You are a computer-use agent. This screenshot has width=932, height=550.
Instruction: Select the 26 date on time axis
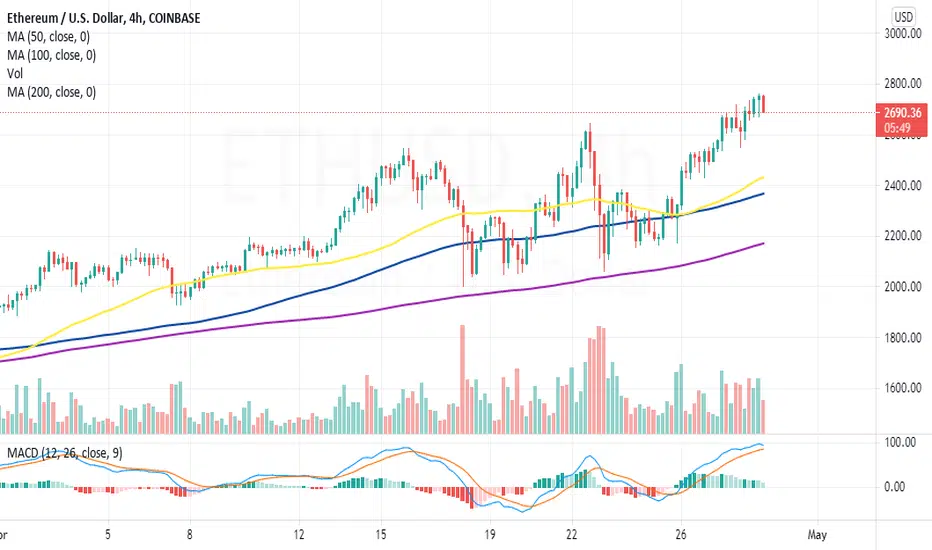681,535
